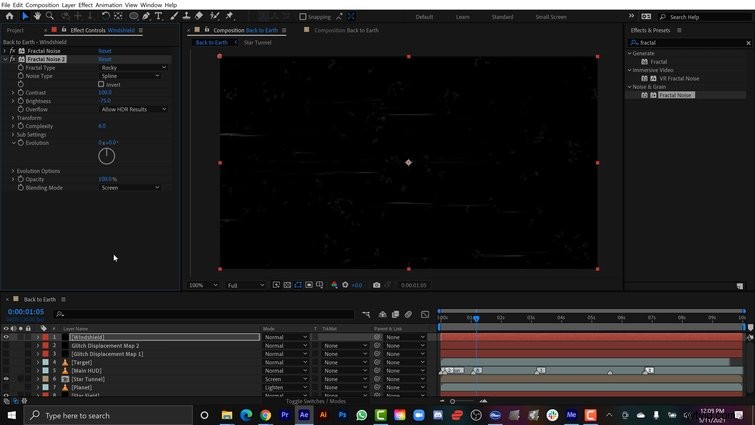Select the Rotation tool
The height and width of the screenshot is (425, 755).
click(105, 16)
